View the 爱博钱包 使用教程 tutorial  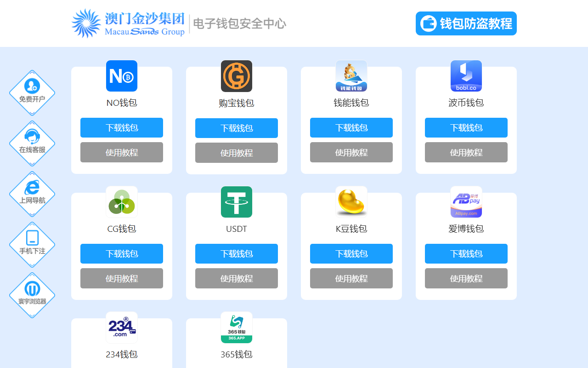tap(466, 278)
